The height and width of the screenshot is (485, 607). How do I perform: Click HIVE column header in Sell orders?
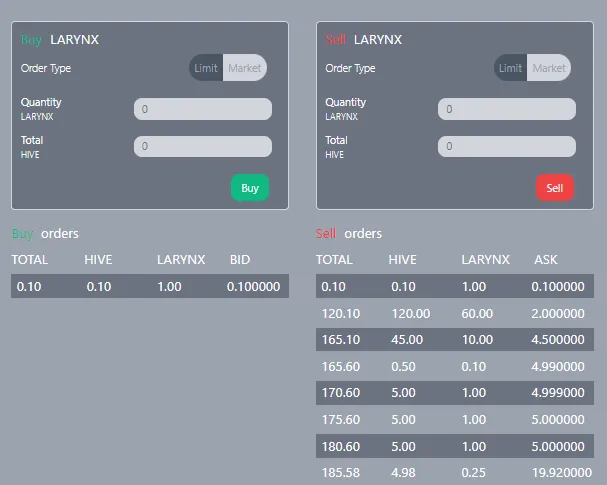(403, 259)
